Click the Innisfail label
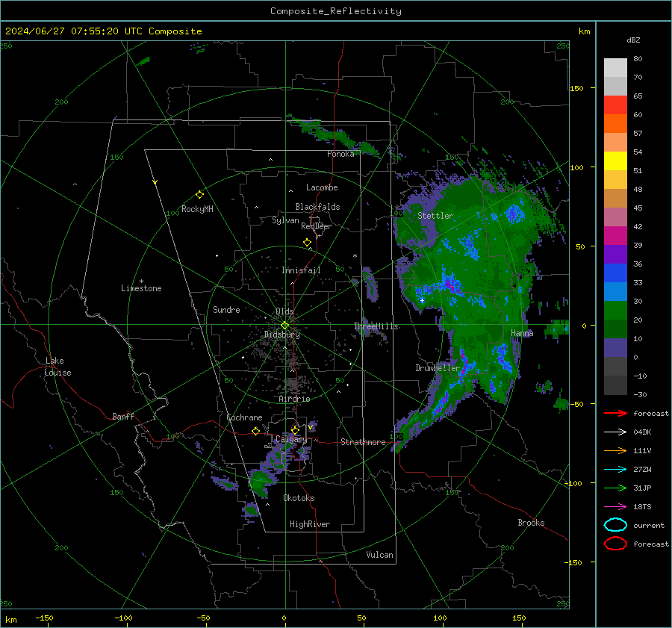672x628 pixels. tap(301, 270)
